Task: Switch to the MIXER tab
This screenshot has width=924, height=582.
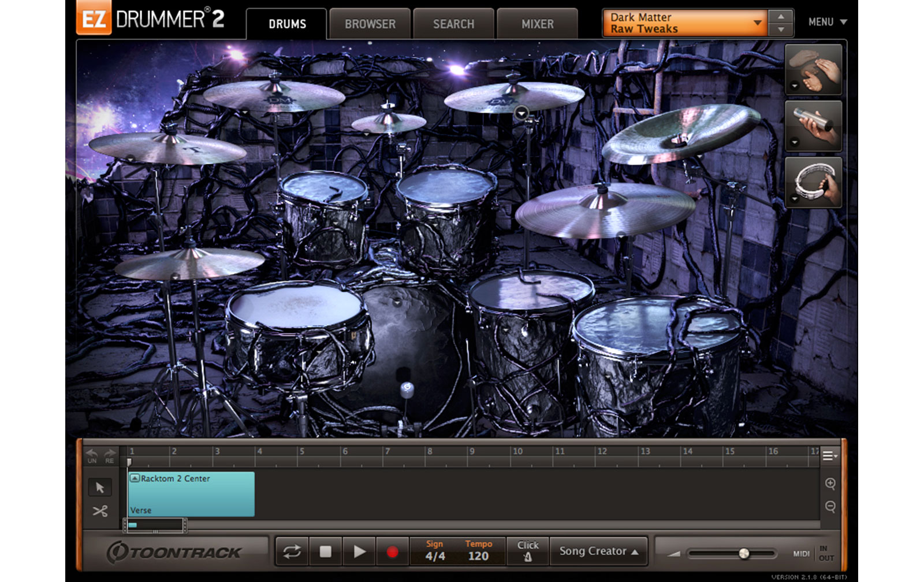Action: pyautogui.click(x=538, y=24)
